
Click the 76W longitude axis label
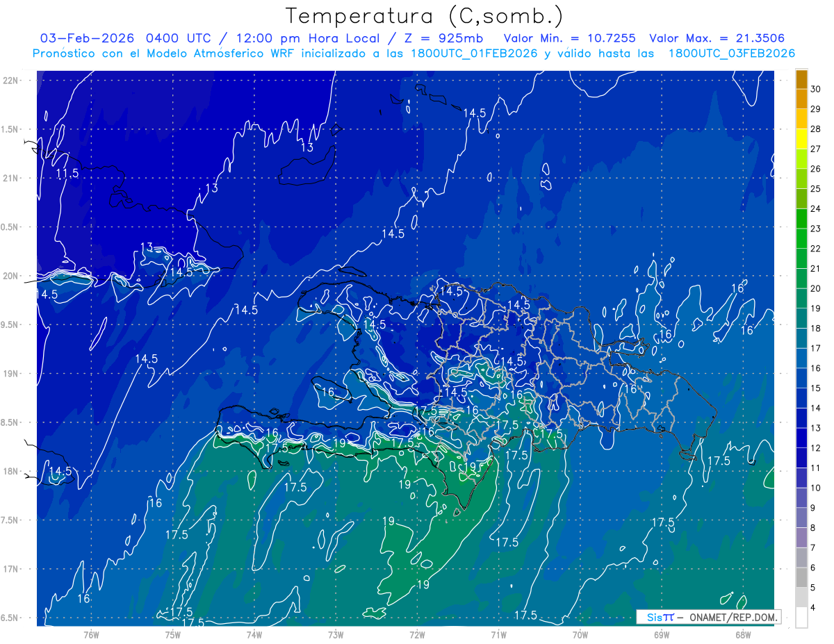(x=91, y=634)
